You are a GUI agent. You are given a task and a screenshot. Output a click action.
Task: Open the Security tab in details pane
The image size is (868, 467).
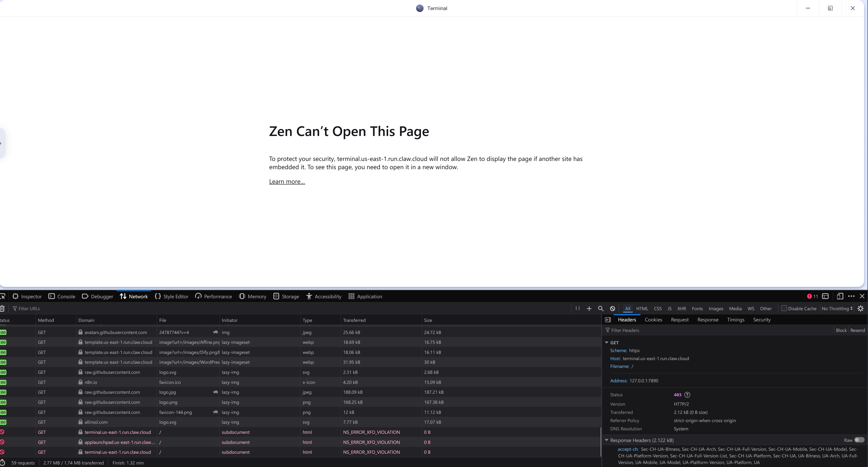(x=762, y=319)
